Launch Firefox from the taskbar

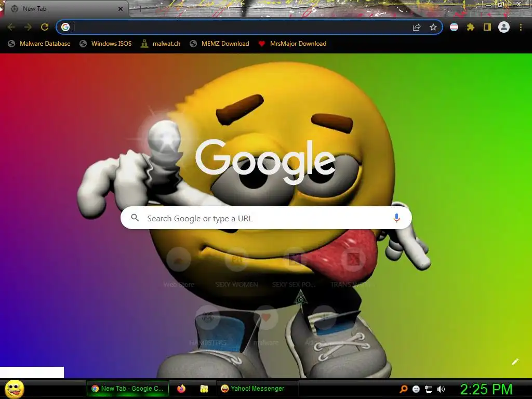181,389
